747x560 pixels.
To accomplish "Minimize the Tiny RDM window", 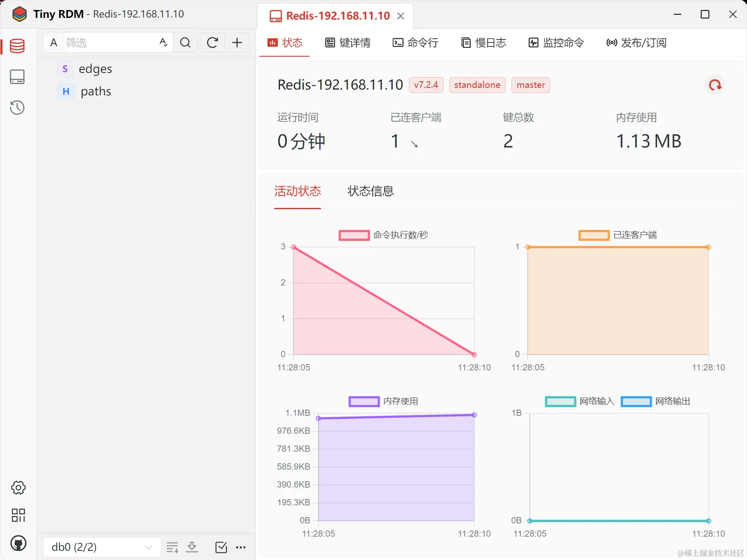I will (x=678, y=14).
